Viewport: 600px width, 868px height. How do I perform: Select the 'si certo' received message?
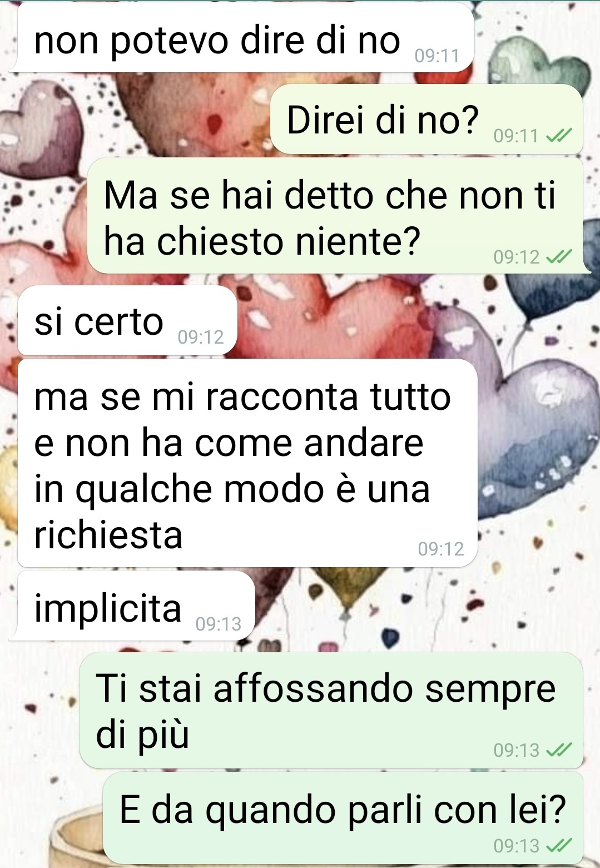[x=128, y=320]
